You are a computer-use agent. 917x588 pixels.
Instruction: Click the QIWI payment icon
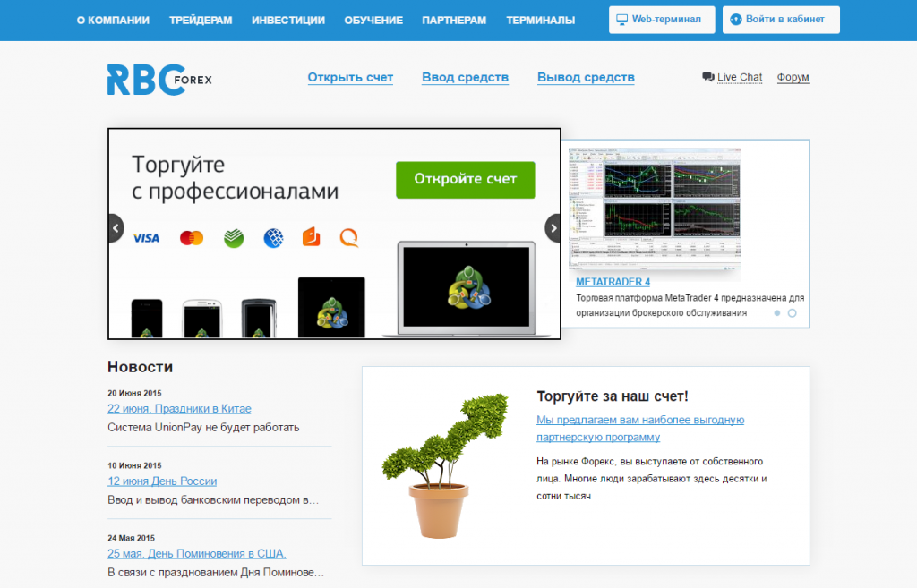349,238
